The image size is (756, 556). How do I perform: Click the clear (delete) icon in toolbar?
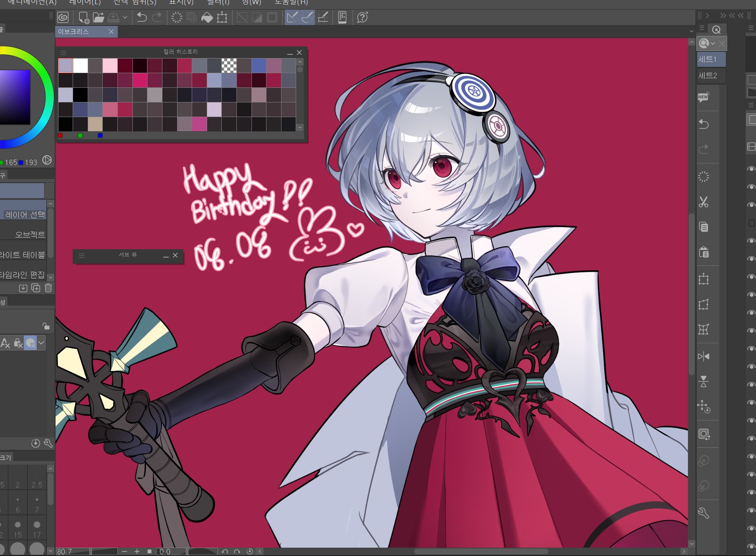177,18
